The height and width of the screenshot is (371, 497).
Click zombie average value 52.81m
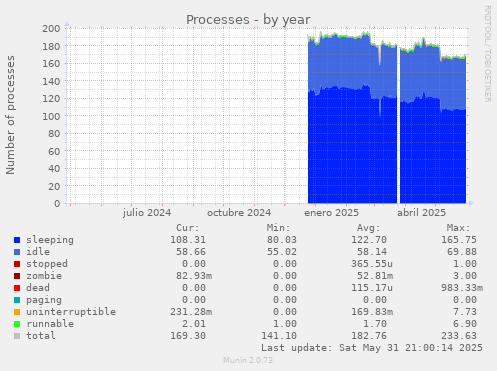(x=375, y=276)
